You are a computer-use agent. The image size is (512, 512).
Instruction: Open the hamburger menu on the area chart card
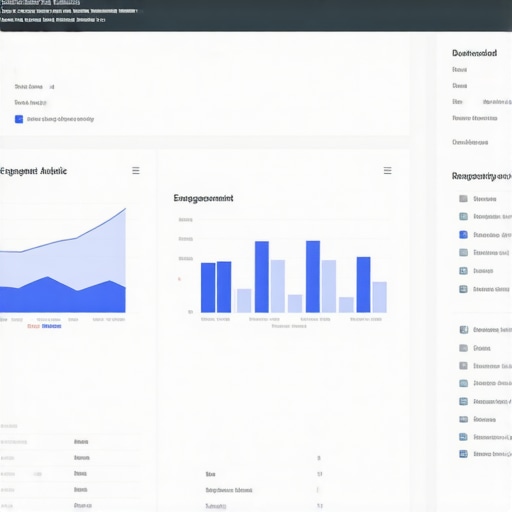pos(136,171)
